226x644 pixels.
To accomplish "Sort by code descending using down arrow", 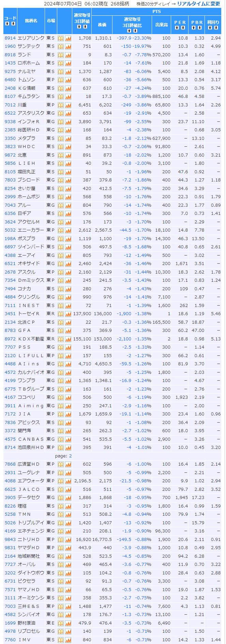I will coord(13,24).
